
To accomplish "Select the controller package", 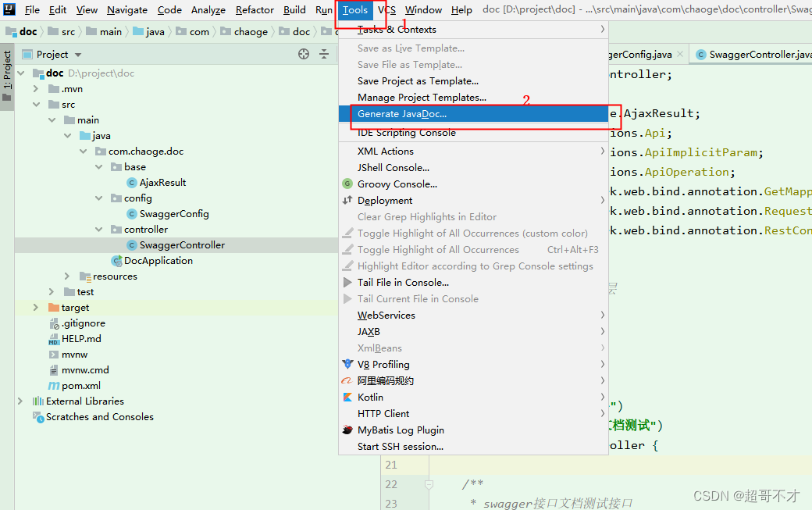I will click(146, 230).
